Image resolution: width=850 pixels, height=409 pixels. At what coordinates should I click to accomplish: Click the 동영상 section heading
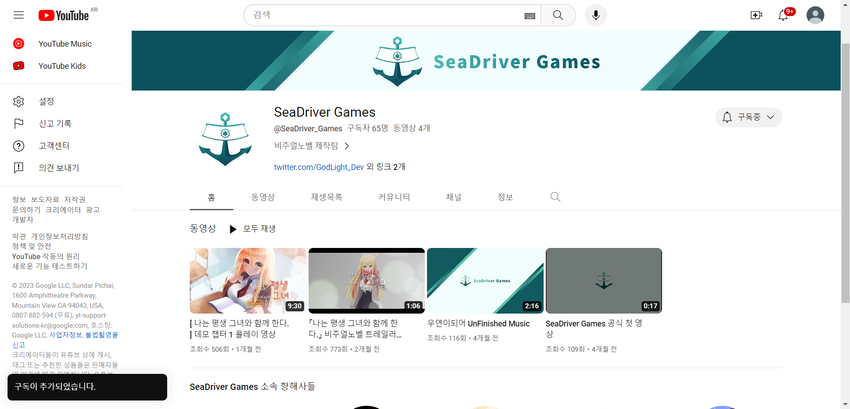(203, 229)
